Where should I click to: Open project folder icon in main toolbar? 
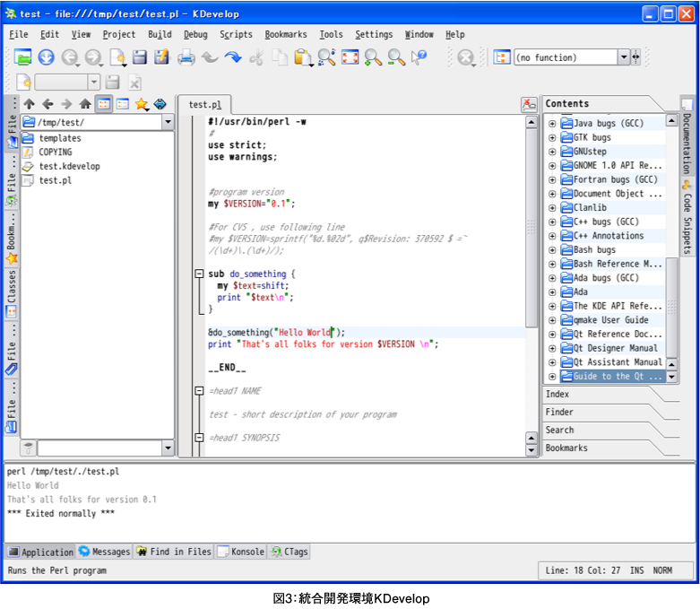(22, 57)
